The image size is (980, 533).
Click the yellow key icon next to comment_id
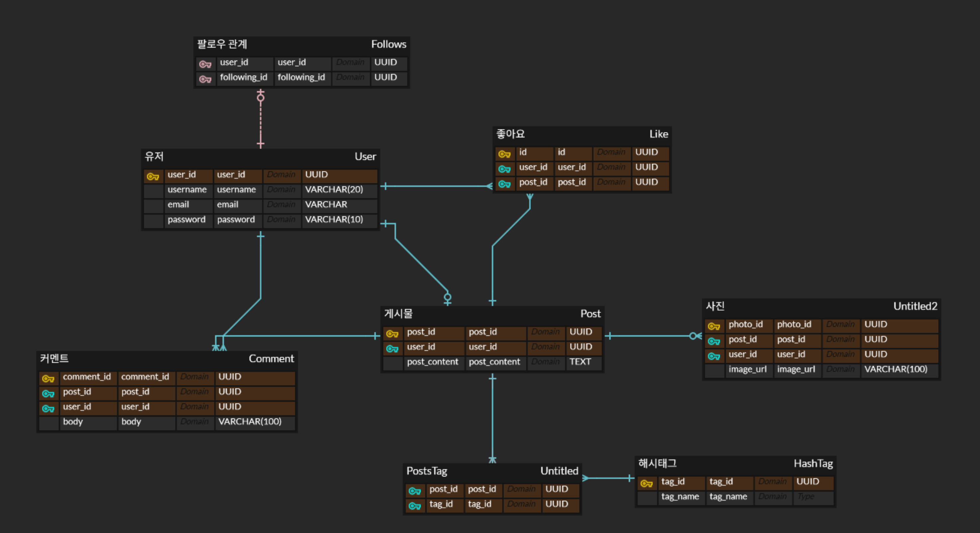click(48, 378)
